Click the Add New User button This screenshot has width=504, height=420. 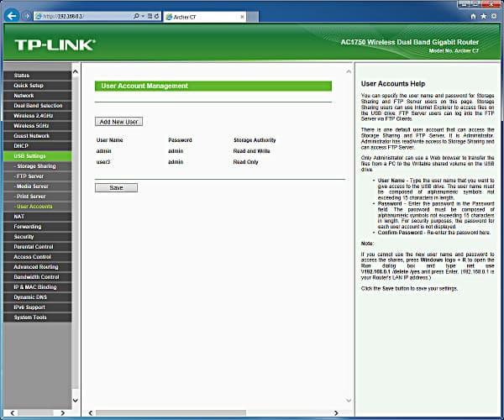pos(119,122)
